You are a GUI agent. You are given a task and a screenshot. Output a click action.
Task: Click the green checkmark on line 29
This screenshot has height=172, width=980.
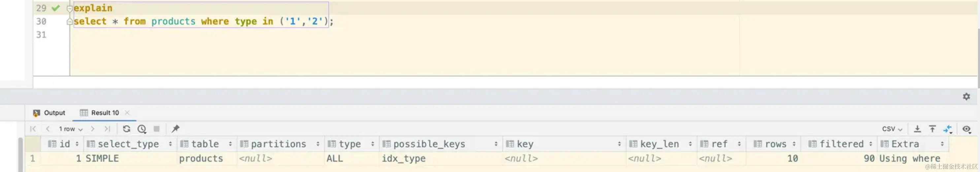pyautogui.click(x=56, y=8)
